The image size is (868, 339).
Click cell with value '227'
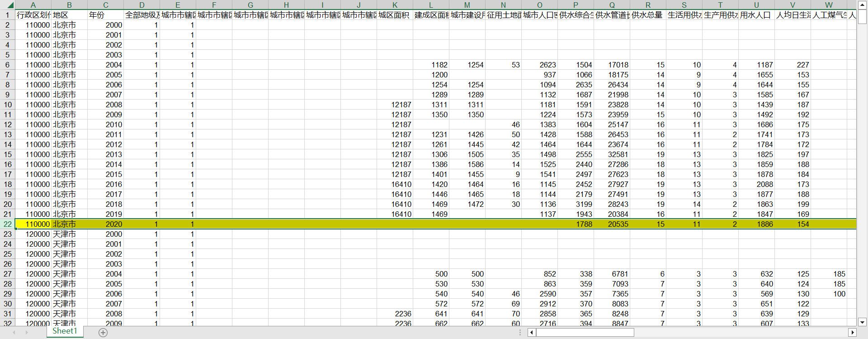793,65
